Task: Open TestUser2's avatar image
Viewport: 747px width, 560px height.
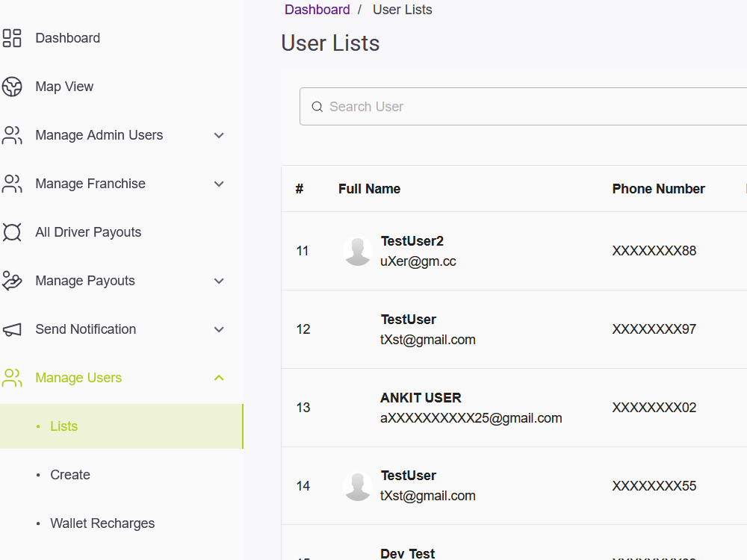Action: point(358,251)
